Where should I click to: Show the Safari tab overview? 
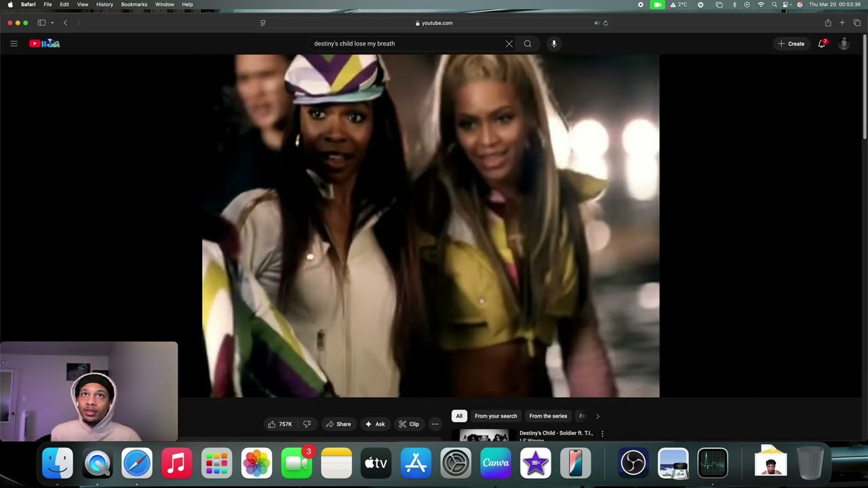point(857,23)
